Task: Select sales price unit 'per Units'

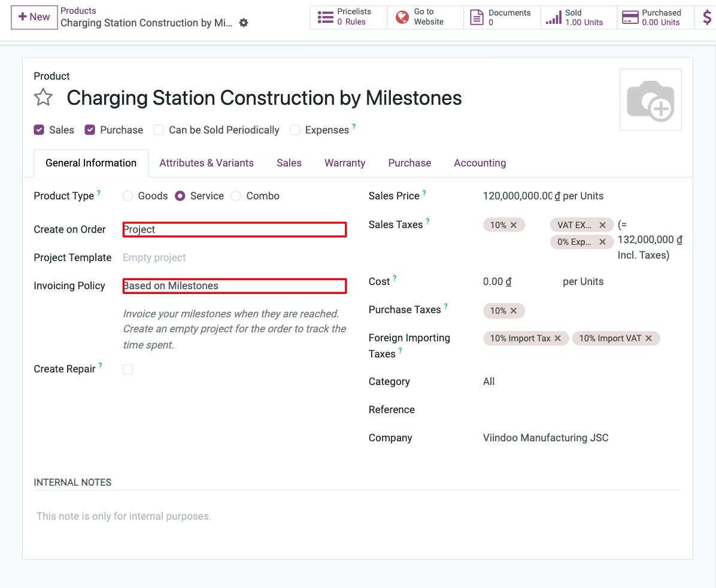Action: (x=583, y=196)
